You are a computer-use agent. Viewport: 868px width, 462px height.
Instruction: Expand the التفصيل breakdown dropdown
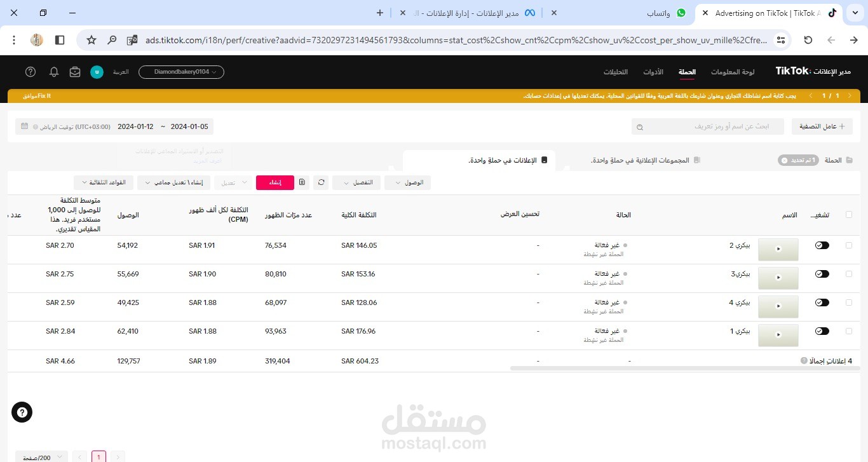356,182
